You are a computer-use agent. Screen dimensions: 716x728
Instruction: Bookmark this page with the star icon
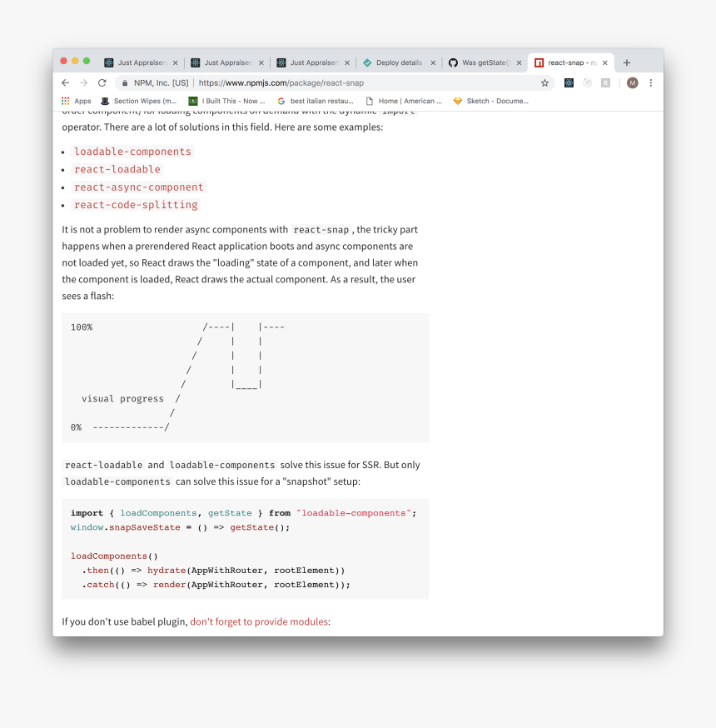click(544, 83)
